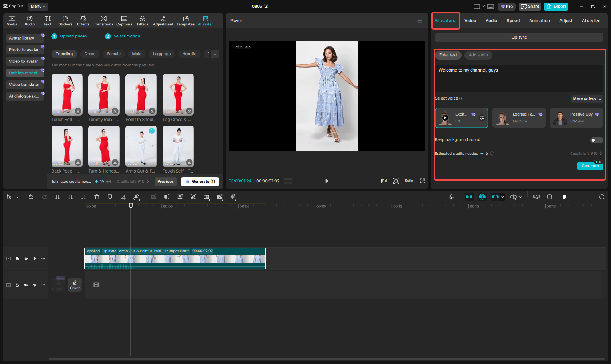Open voiceover recording with the microphone icon
611x364 pixels.
tap(451, 197)
